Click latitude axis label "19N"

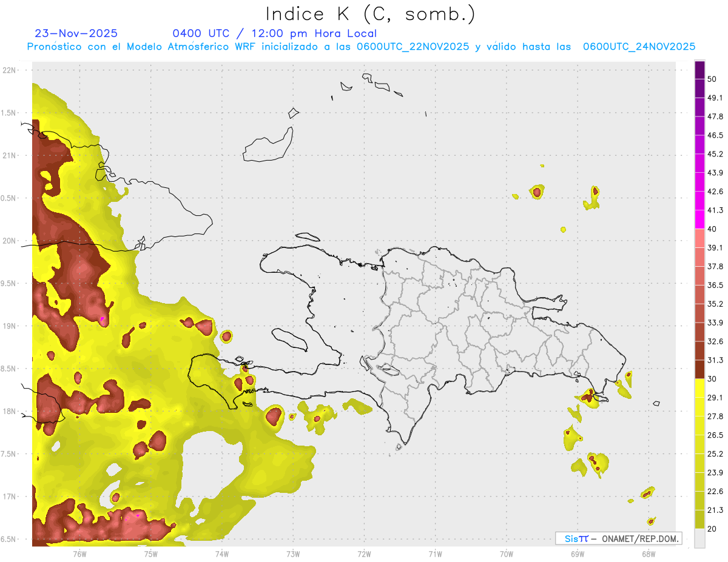[9, 326]
